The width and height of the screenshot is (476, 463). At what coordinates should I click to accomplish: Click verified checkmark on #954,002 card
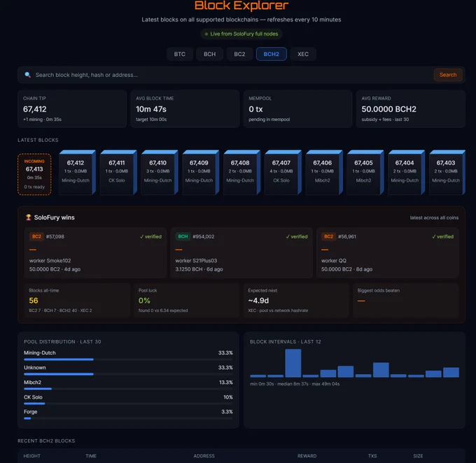[297, 236]
